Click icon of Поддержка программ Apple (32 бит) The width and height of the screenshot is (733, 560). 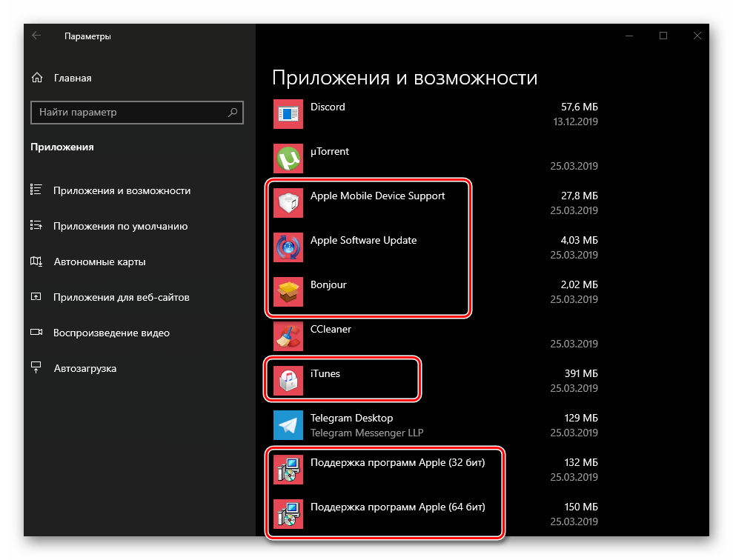click(x=288, y=470)
